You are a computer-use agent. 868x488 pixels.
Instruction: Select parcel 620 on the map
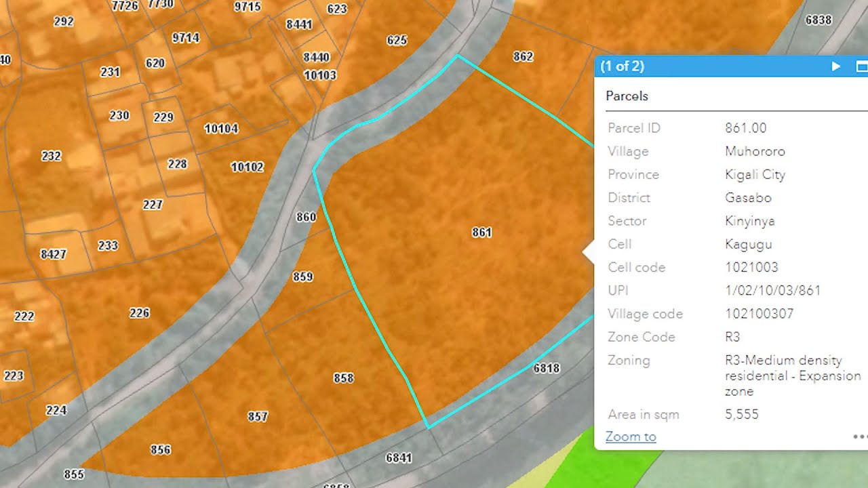pyautogui.click(x=155, y=63)
